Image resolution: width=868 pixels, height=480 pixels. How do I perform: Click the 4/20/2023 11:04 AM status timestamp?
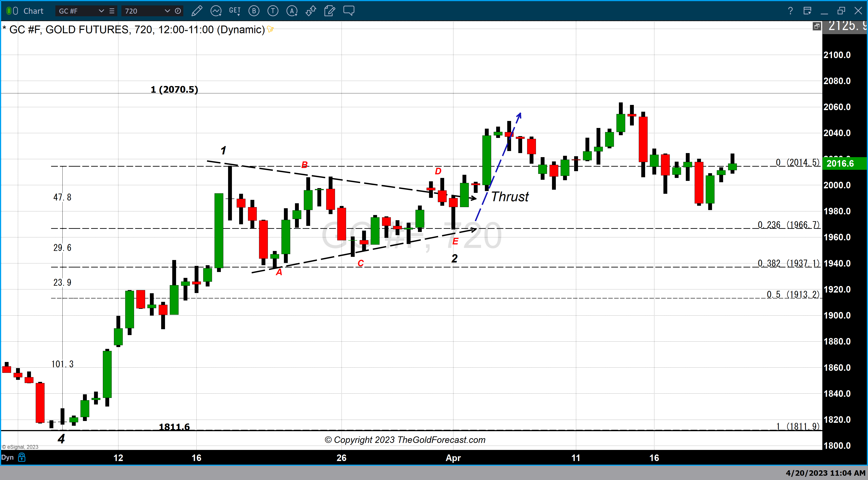coord(826,473)
